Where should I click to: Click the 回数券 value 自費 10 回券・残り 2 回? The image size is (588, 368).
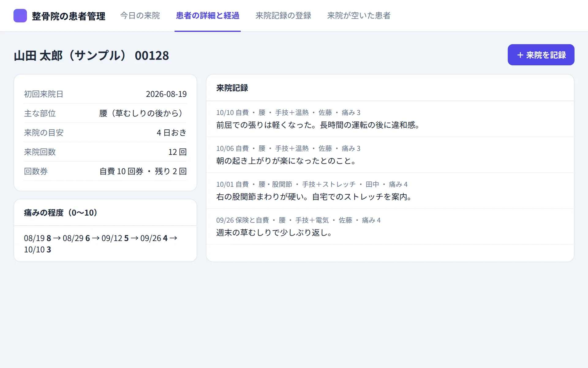coord(143,171)
